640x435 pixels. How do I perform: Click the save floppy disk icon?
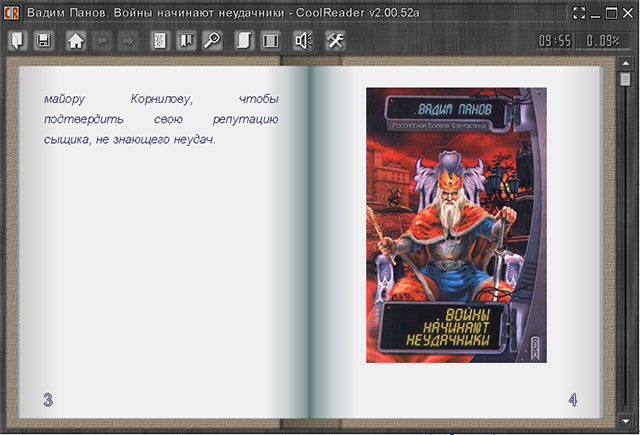click(44, 40)
